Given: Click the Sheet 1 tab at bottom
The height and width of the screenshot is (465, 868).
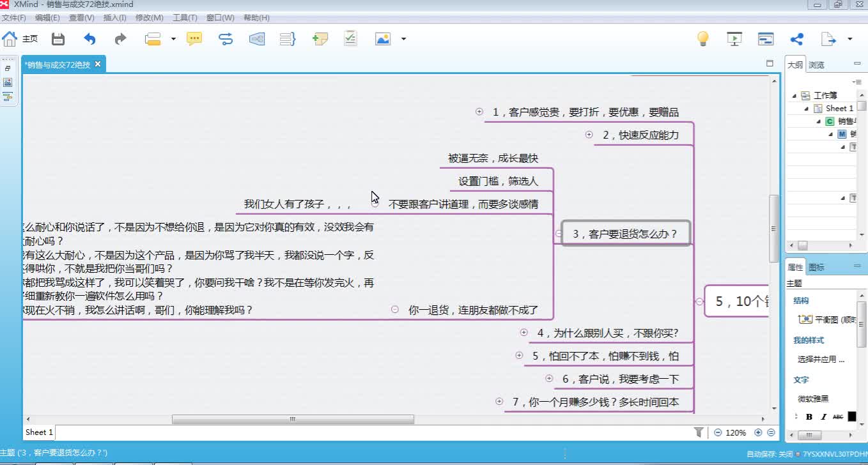Looking at the screenshot, I should (39, 432).
